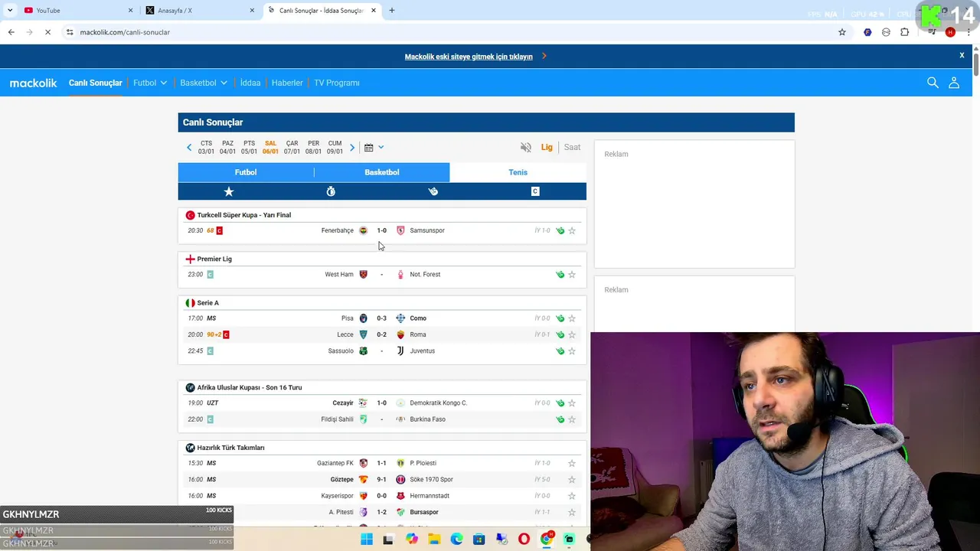Go to next days with right arrow
Screen dimensions: 980x551
tap(352, 148)
